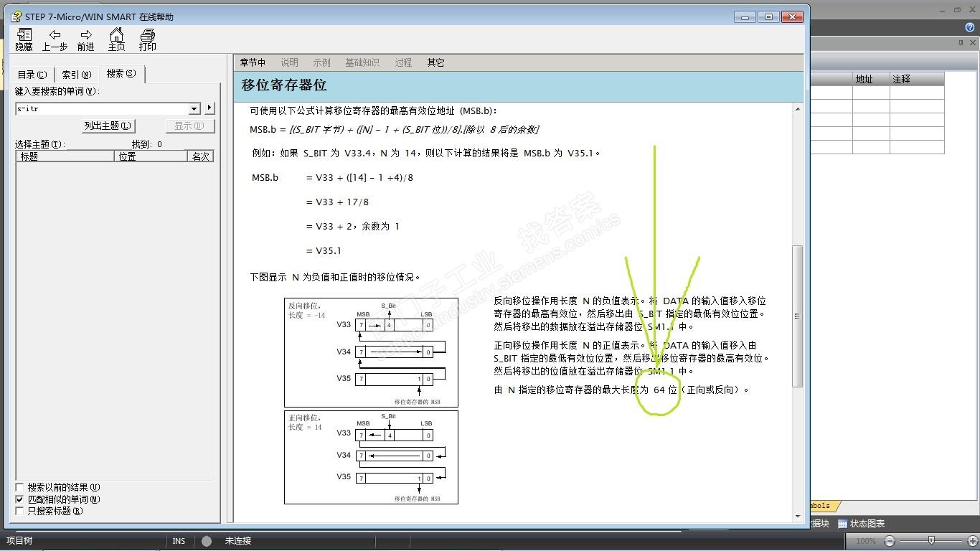Click the 未连接 status text
Viewport: 980px width, 551px height.
[x=238, y=541]
